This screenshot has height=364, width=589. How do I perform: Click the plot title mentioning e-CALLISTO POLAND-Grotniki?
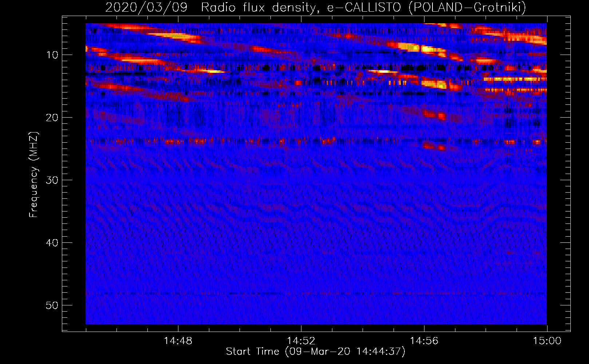316,7
